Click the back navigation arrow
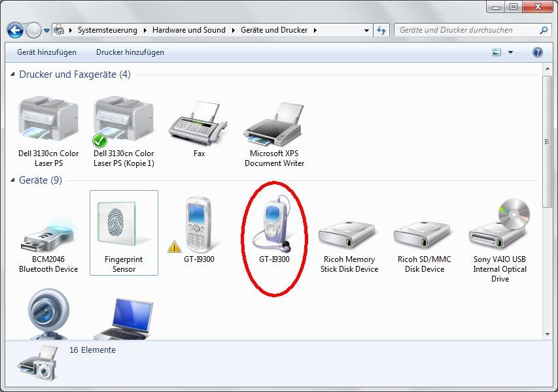Image resolution: width=558 pixels, height=392 pixels. [15, 31]
